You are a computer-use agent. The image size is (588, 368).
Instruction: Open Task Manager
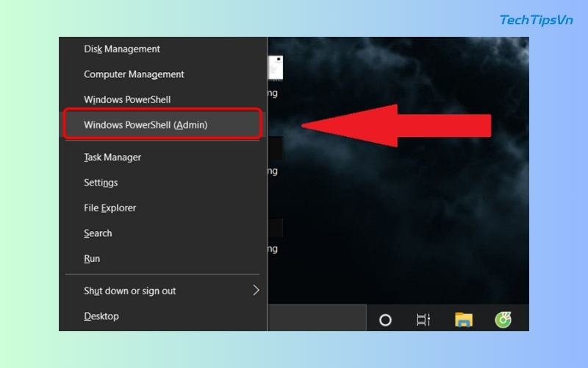point(162,157)
